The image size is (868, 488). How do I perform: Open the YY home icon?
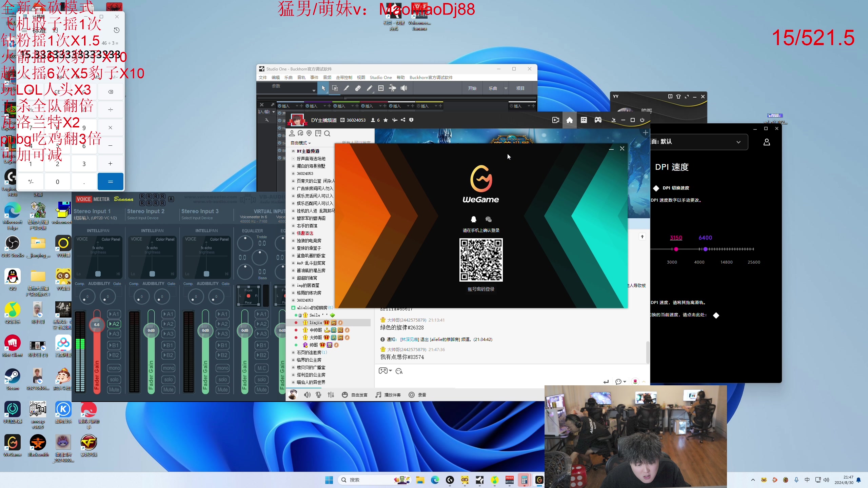(570, 120)
